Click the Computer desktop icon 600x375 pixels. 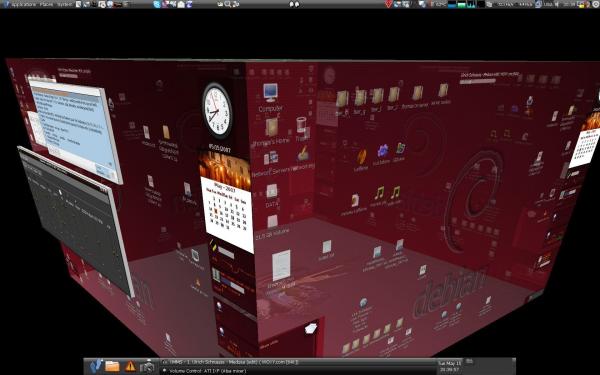tap(270, 98)
